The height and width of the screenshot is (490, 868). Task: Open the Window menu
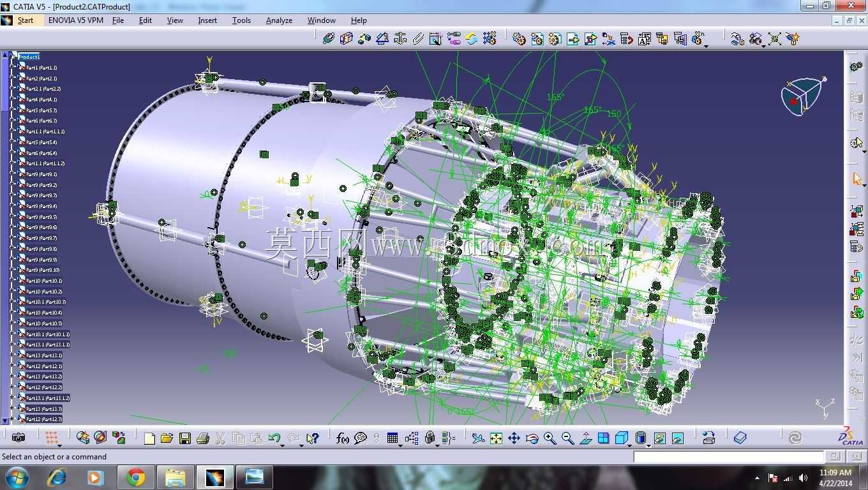click(x=322, y=20)
